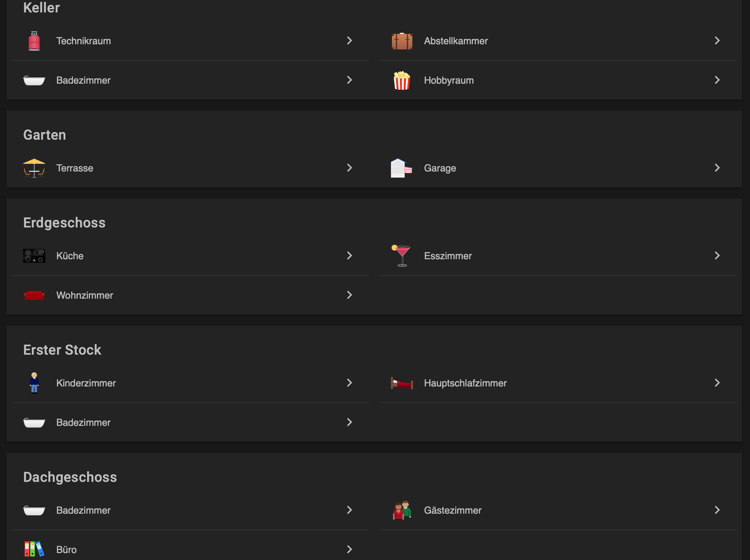Click the bed Hauptschlafzimmer icon
Screen dimensions: 750x560
[x=402, y=383]
